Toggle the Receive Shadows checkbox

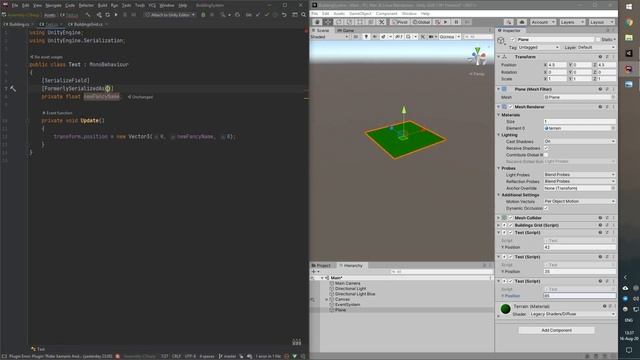[546, 148]
